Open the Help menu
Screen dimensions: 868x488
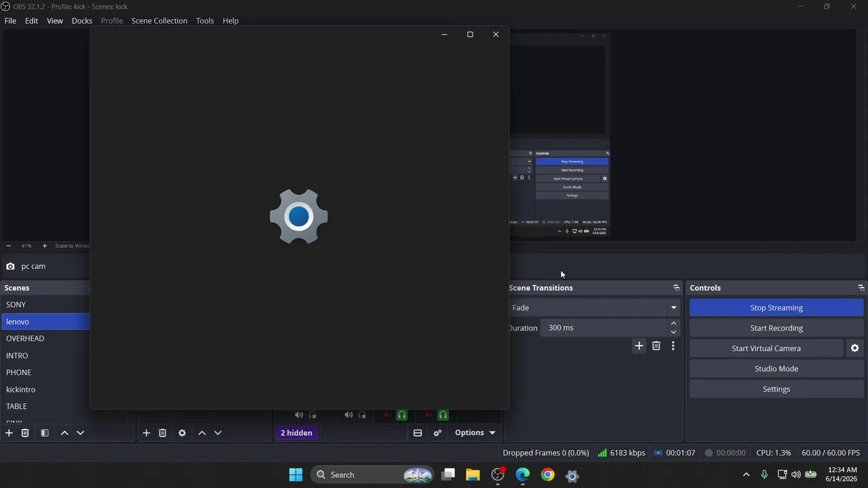click(x=231, y=20)
